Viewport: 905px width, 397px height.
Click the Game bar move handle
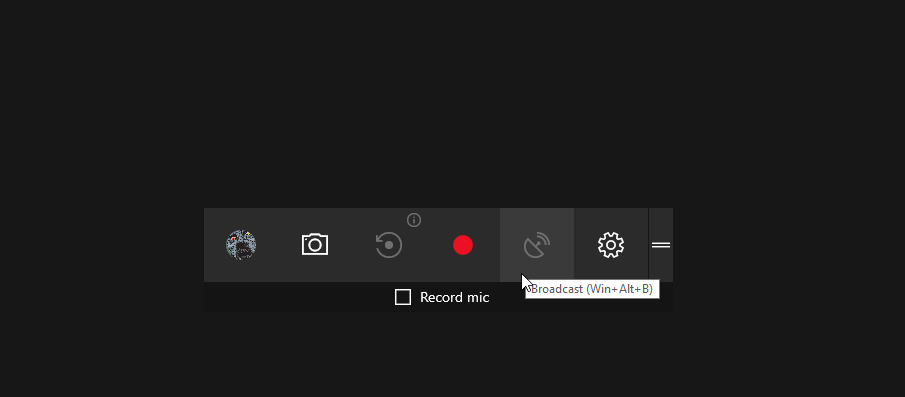click(661, 245)
